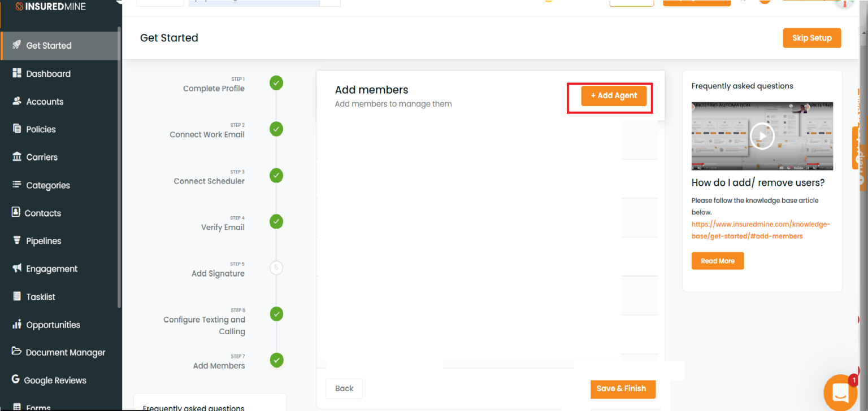Click the Skip Setup button
Viewport: 868px width, 411px height.
tap(811, 38)
